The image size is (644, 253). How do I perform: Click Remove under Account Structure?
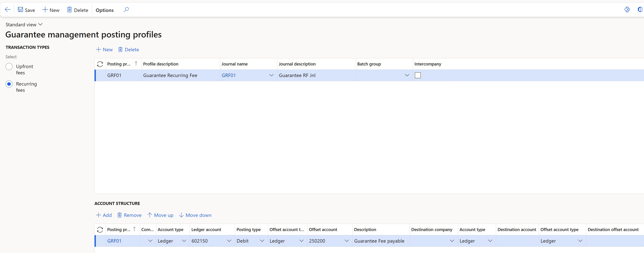[x=129, y=215]
